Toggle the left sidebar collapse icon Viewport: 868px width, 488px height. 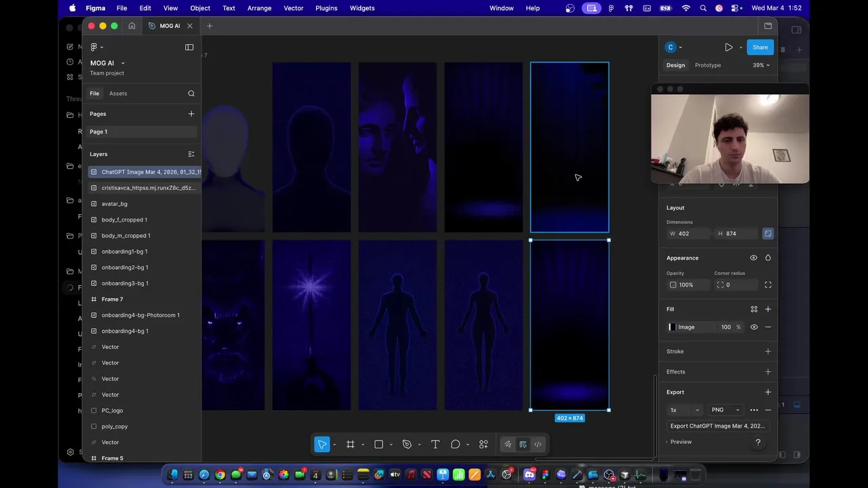coord(189,47)
